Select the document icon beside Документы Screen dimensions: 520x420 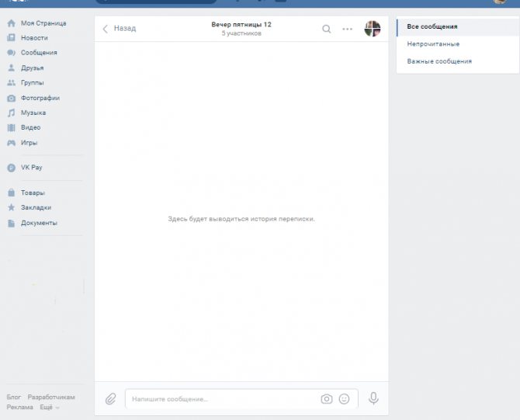[x=12, y=224]
